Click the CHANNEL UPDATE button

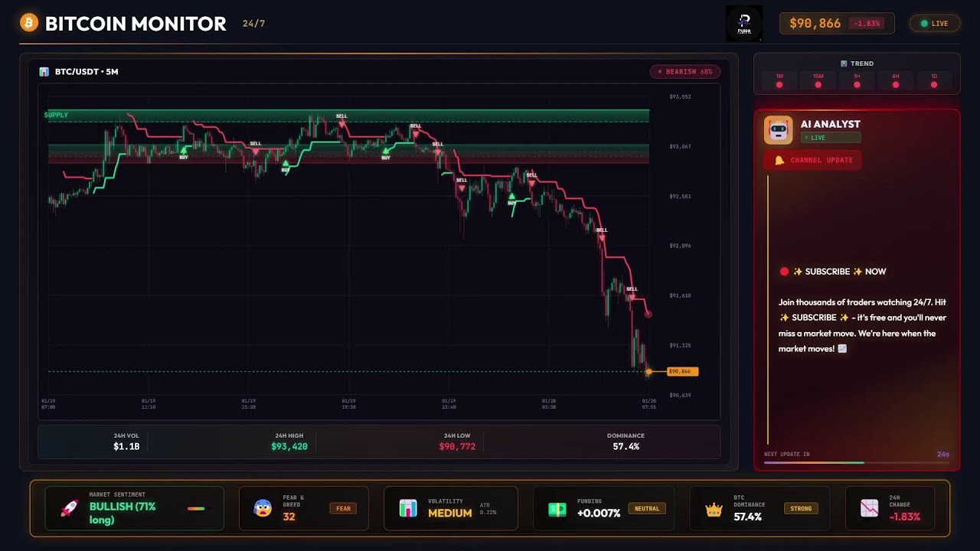pyautogui.click(x=813, y=160)
